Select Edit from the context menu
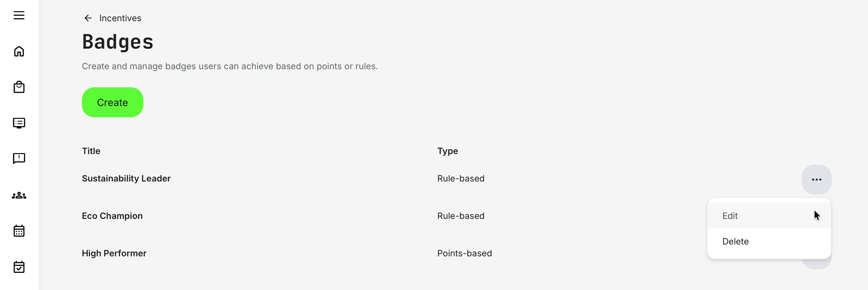Image resolution: width=868 pixels, height=290 pixels. [x=730, y=216]
